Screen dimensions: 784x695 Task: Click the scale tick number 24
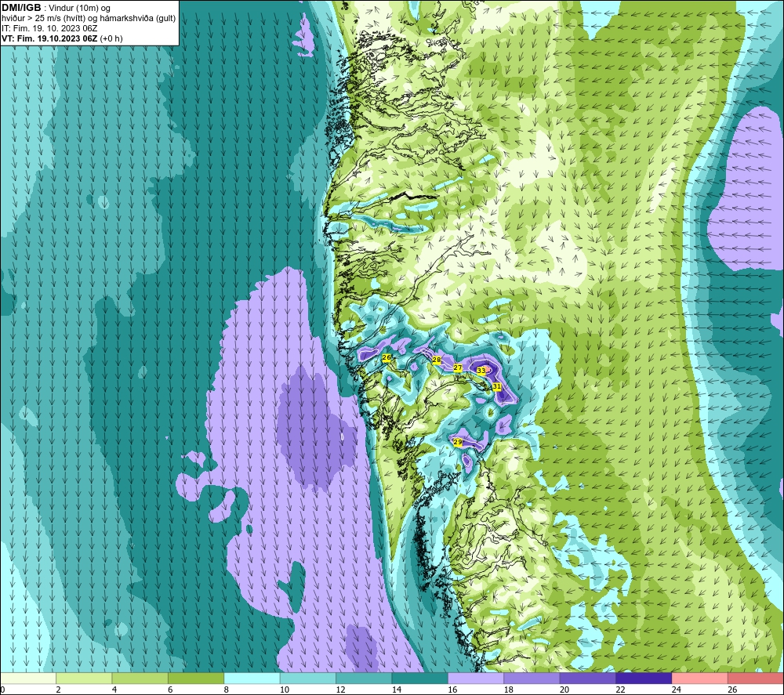point(677,690)
